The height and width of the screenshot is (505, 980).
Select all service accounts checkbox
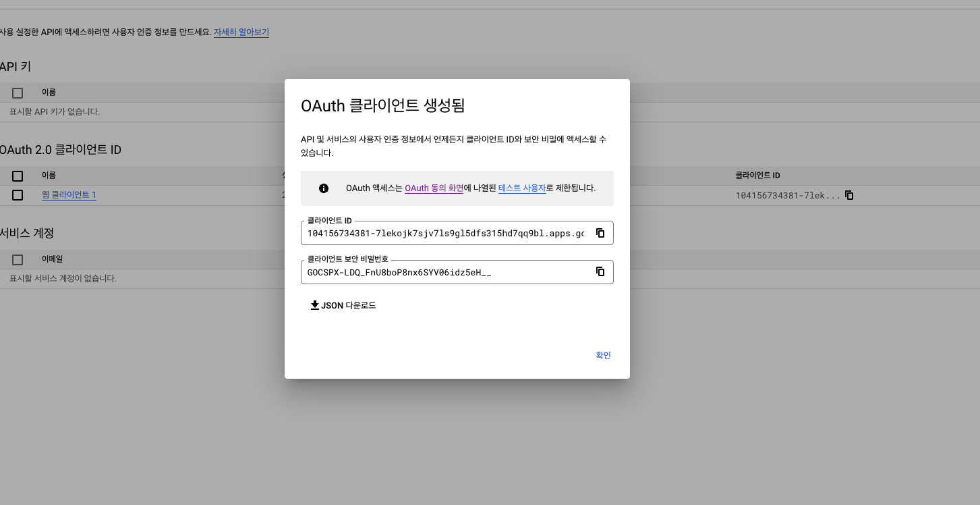[x=18, y=259]
